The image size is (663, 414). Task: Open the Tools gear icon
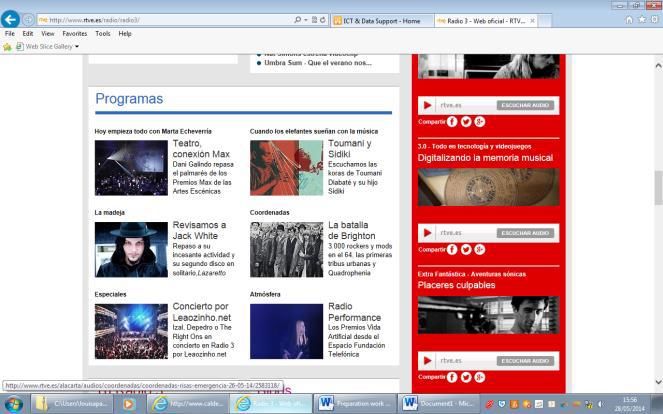(x=655, y=19)
